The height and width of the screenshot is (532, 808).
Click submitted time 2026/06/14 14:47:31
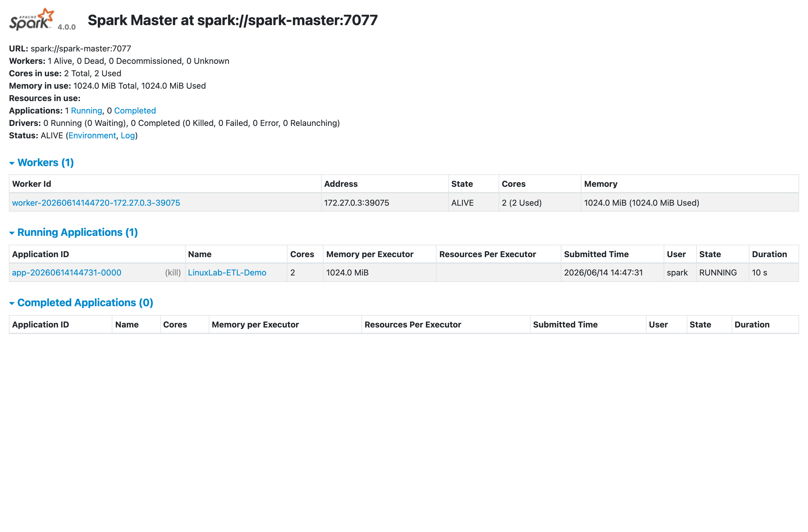pos(603,273)
